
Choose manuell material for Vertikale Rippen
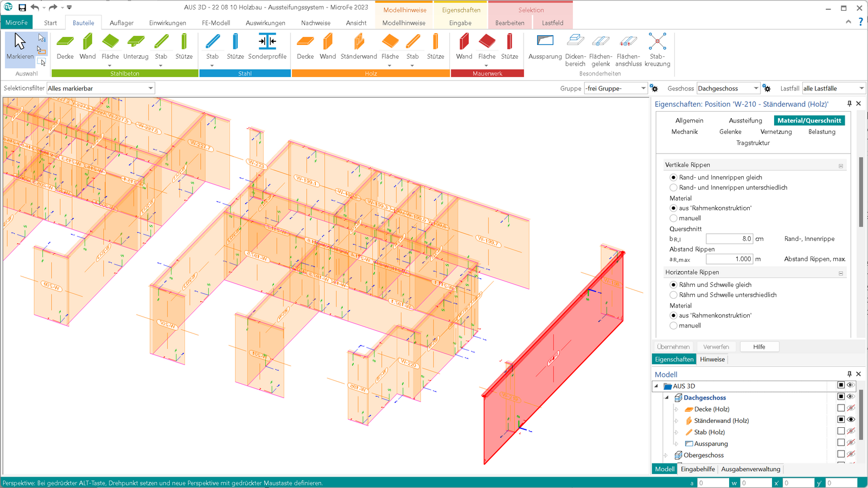tap(673, 219)
